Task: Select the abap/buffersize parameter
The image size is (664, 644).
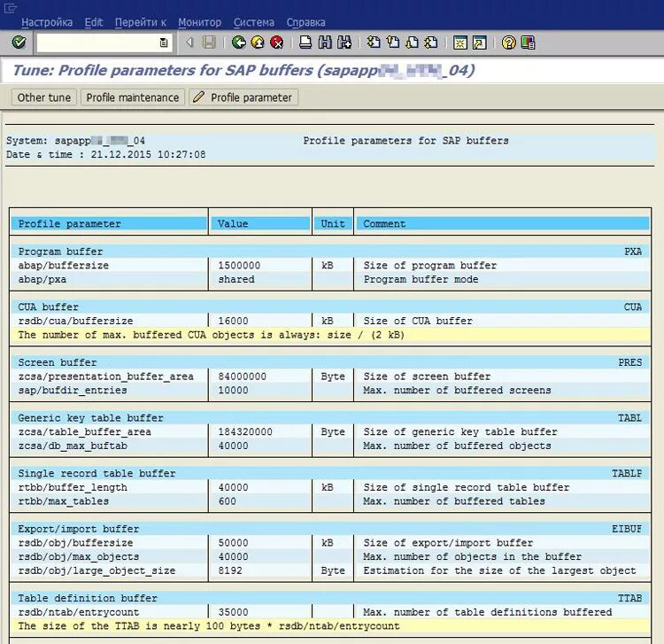Action: [64, 266]
